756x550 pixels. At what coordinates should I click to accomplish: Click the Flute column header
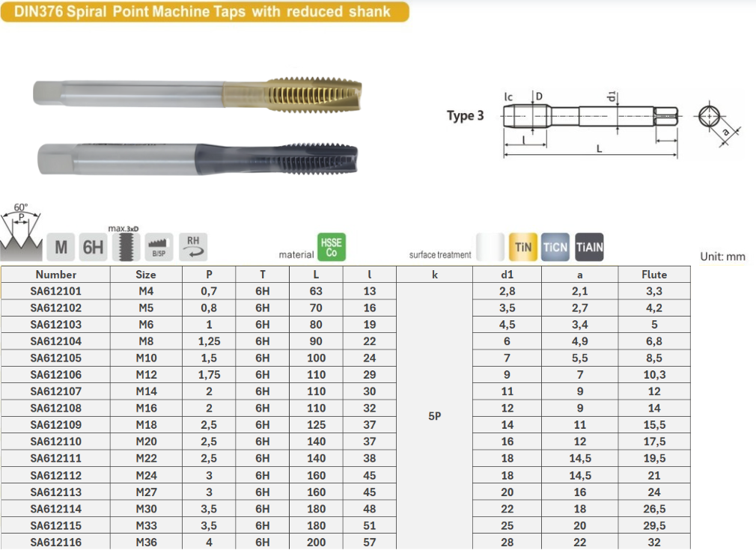(x=653, y=275)
